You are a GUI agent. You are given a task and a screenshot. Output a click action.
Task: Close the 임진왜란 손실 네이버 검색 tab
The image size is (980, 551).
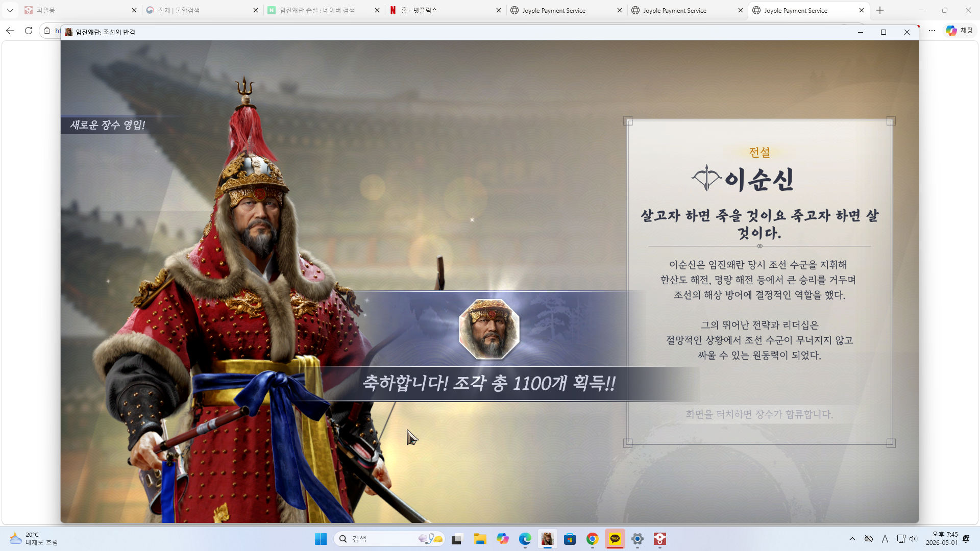coord(377,10)
